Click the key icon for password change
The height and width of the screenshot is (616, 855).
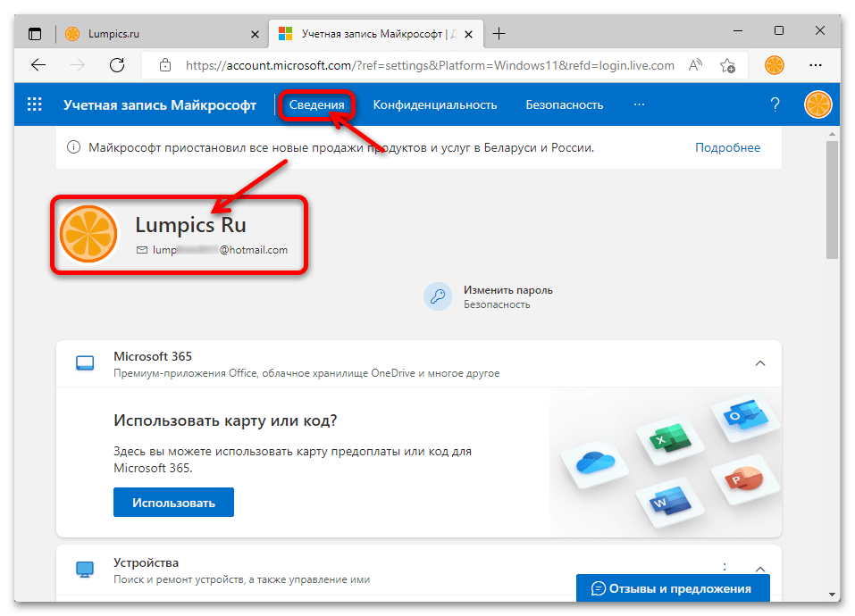pyautogui.click(x=438, y=296)
